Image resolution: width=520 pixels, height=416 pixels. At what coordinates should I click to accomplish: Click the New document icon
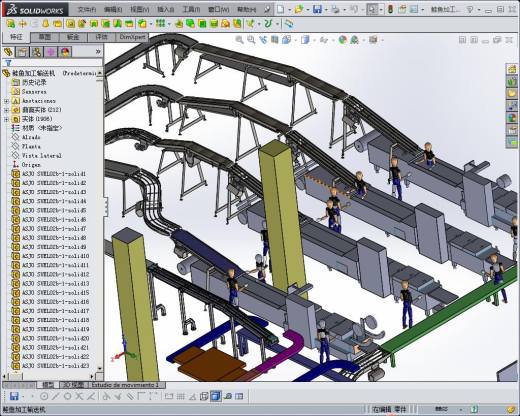281,9
